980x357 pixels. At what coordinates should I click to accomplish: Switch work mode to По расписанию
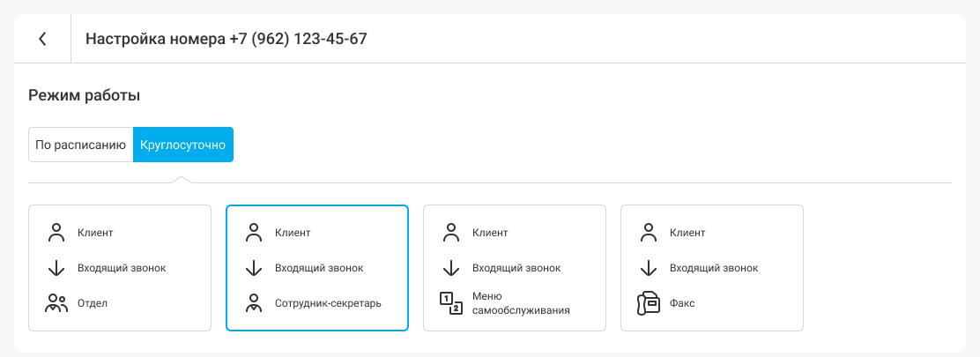point(80,145)
